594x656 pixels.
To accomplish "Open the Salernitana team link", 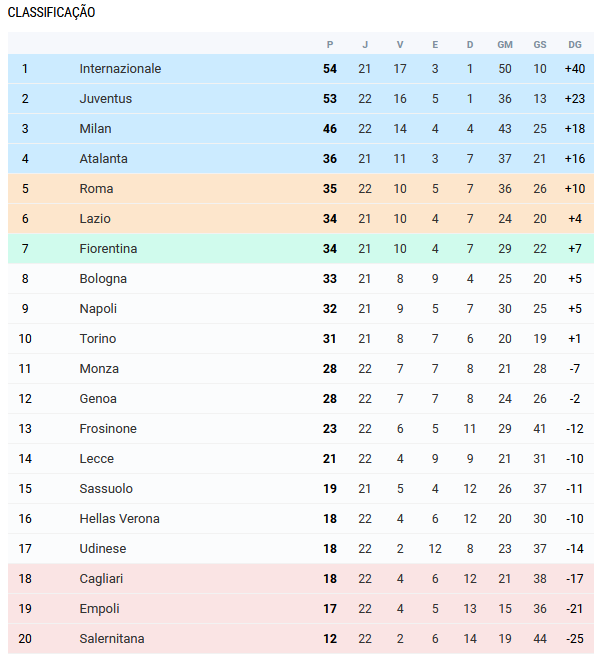I will pyautogui.click(x=112, y=639).
